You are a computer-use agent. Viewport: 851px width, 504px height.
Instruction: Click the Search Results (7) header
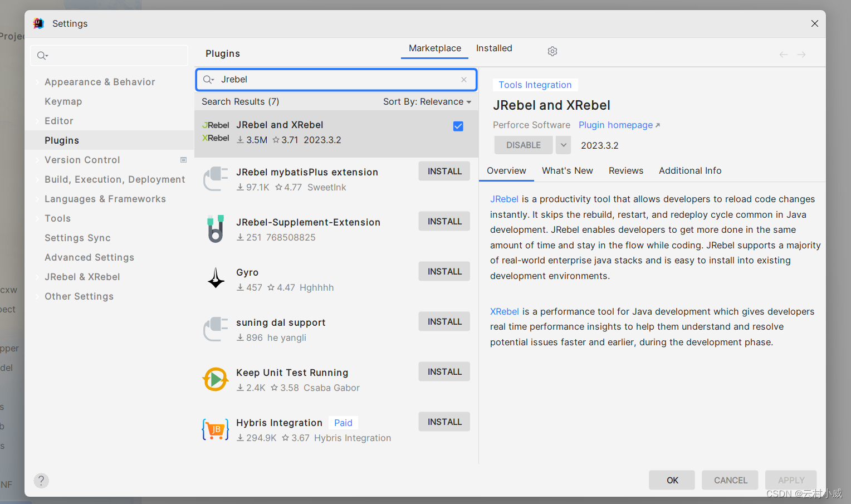click(x=240, y=102)
